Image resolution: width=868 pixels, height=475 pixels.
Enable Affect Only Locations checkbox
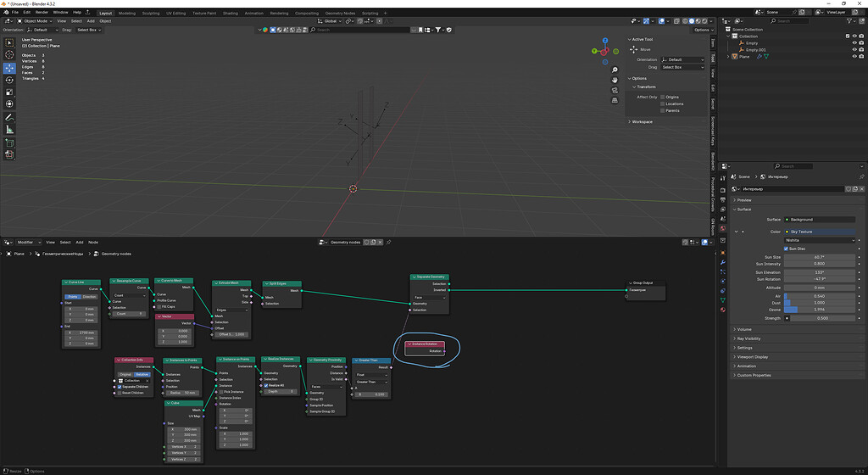pyautogui.click(x=663, y=103)
